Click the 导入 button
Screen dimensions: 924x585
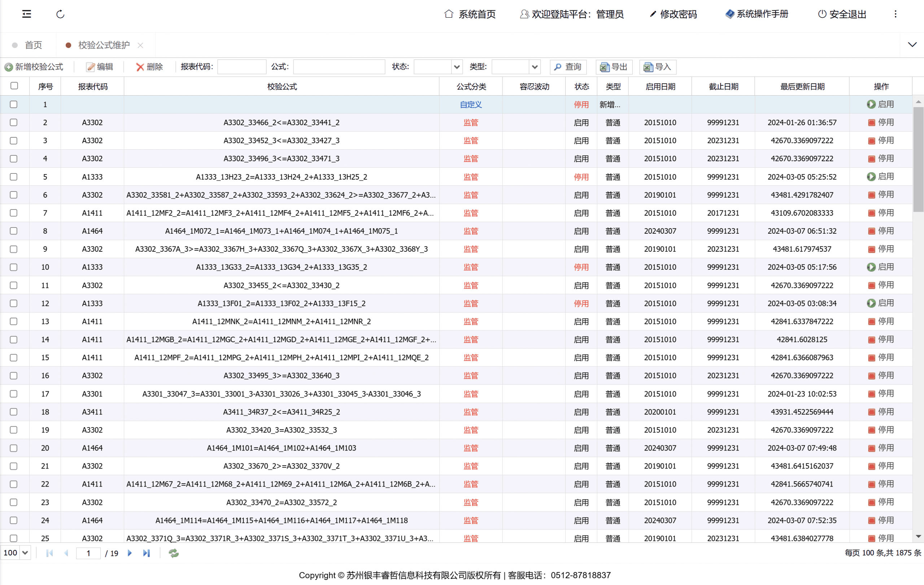coord(658,67)
